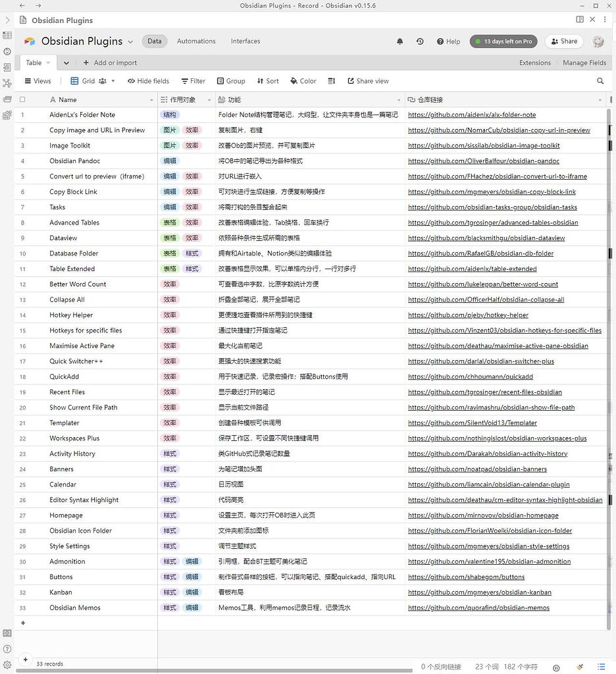The image size is (616, 674).
Task: Open the alx-folder-note GitHub link
Action: tap(472, 115)
